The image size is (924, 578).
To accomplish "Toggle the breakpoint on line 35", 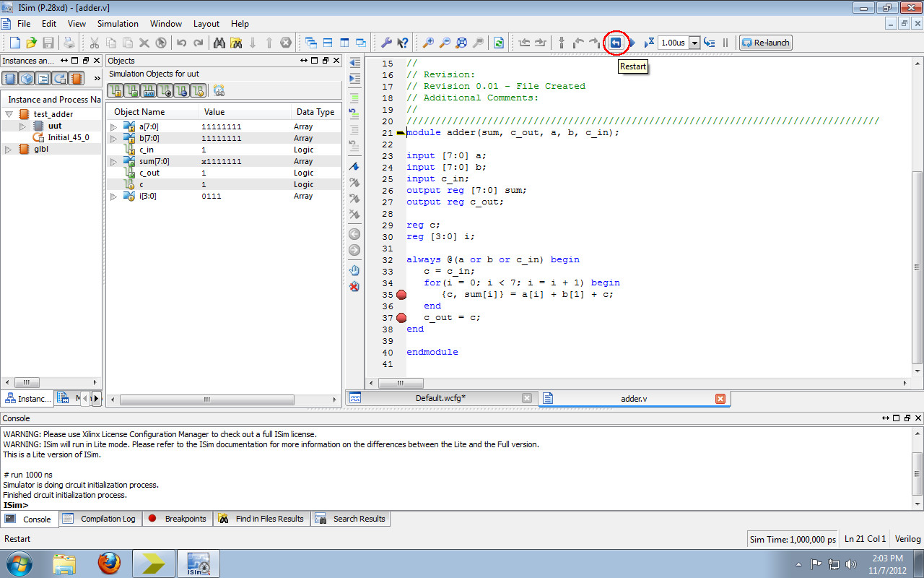I will tap(401, 294).
